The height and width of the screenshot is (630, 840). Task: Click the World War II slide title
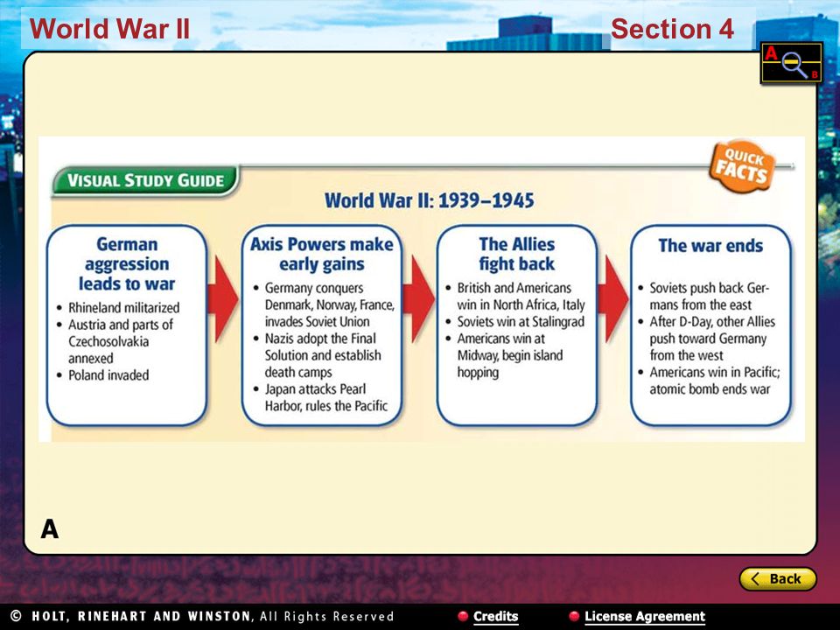click(x=110, y=28)
